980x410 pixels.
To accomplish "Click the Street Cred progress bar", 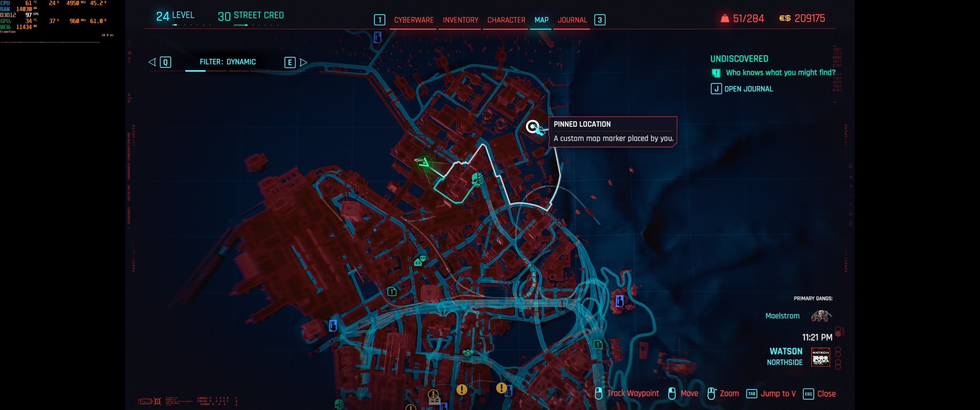I will click(x=256, y=25).
